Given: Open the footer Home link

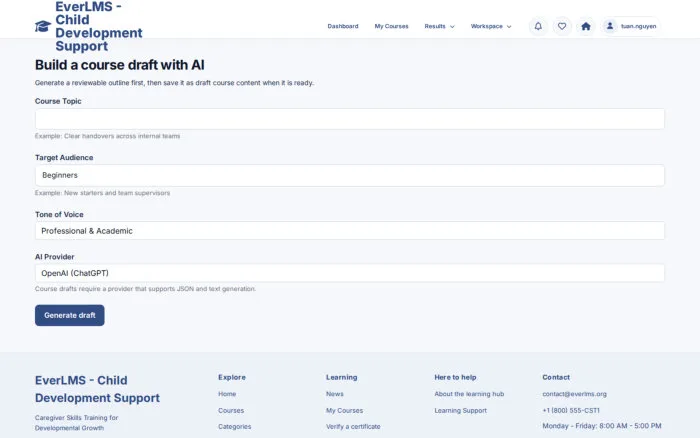Looking at the screenshot, I should pyautogui.click(x=227, y=394).
